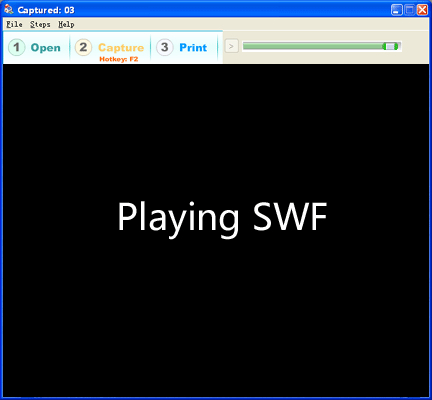Open the File menu
Viewport: 432px width, 400px height.
[x=14, y=24]
